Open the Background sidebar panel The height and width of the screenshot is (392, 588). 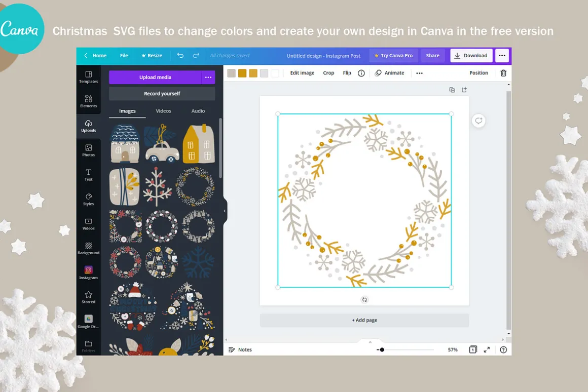[89, 249]
